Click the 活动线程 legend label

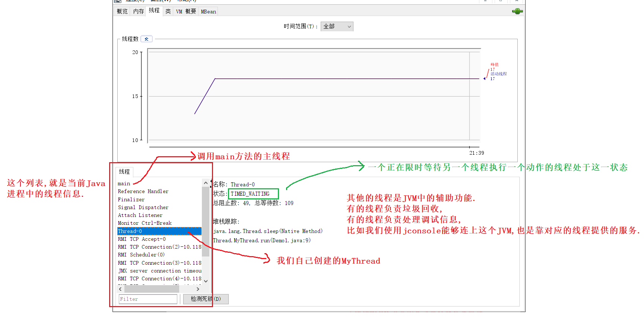coord(498,74)
